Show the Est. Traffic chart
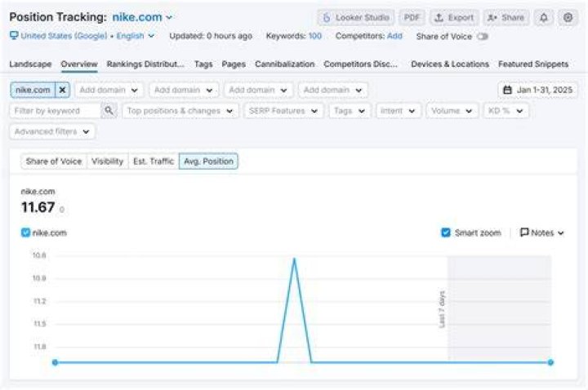This screenshot has height=390, width=588. 154,161
